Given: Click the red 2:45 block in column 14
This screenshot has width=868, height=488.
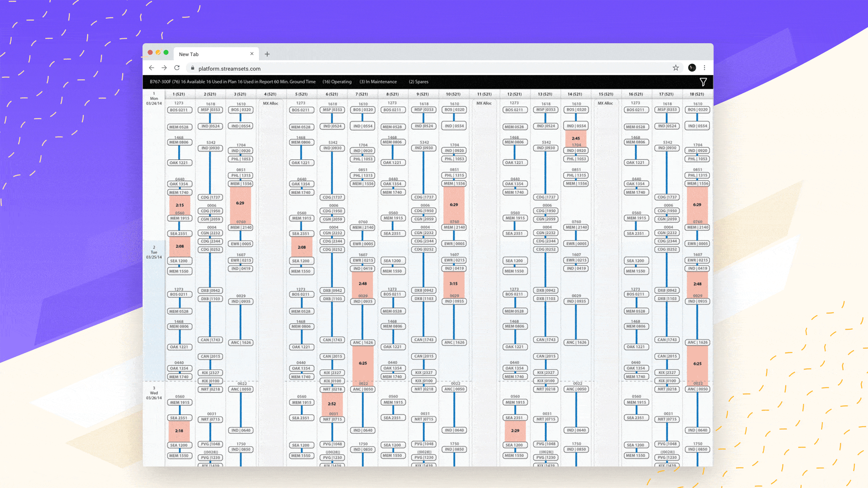Looking at the screenshot, I should click(x=576, y=138).
